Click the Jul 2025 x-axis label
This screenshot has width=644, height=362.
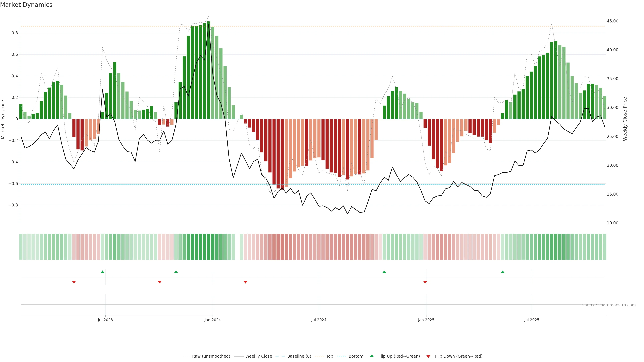[x=531, y=320]
